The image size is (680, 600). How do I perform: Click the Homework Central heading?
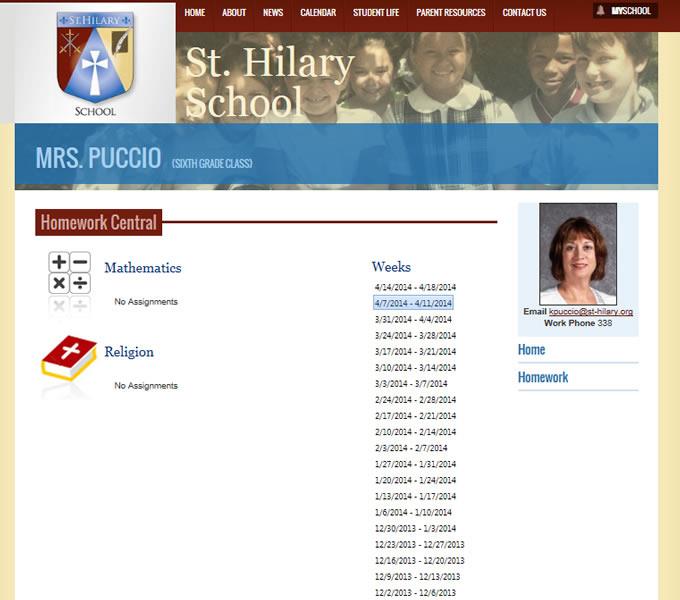click(98, 222)
